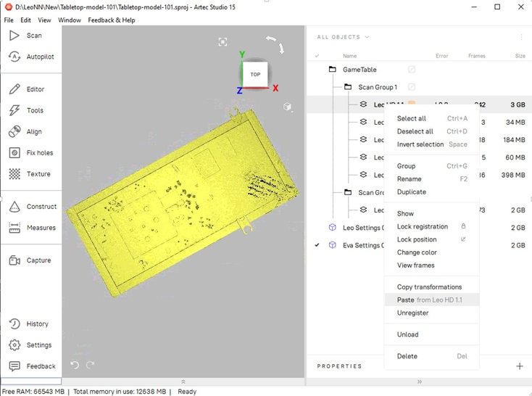Open Feedback from left sidebar

click(x=32, y=366)
